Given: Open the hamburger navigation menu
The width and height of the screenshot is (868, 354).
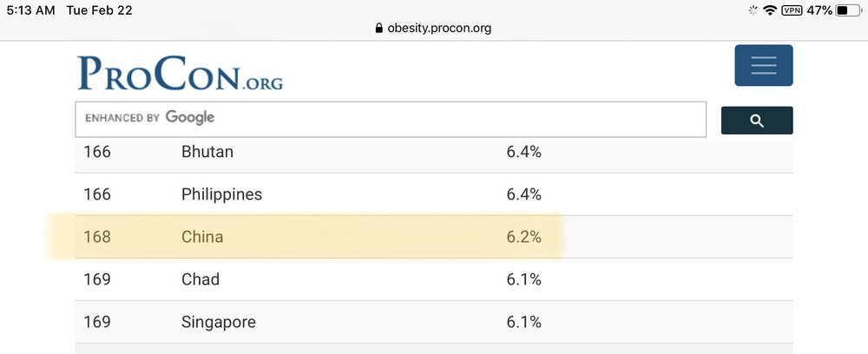Looking at the screenshot, I should tap(763, 65).
